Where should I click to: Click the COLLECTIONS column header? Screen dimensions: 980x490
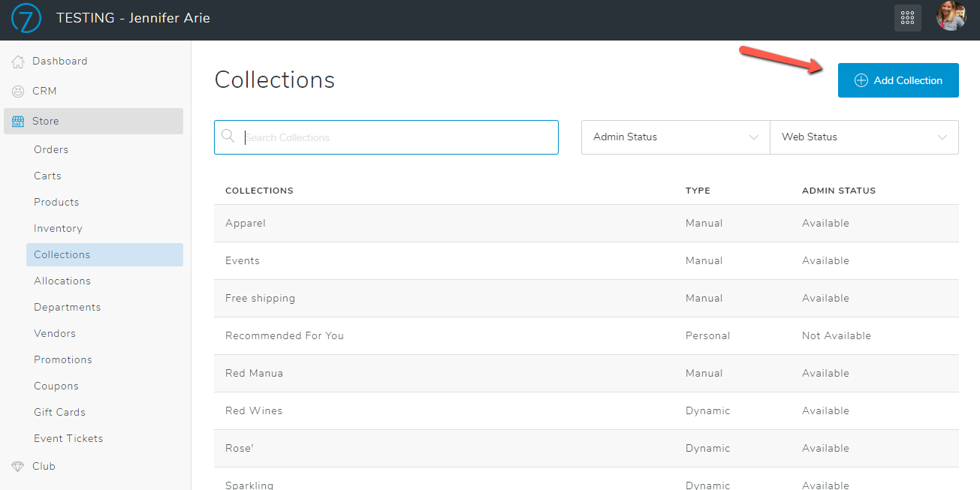[259, 191]
